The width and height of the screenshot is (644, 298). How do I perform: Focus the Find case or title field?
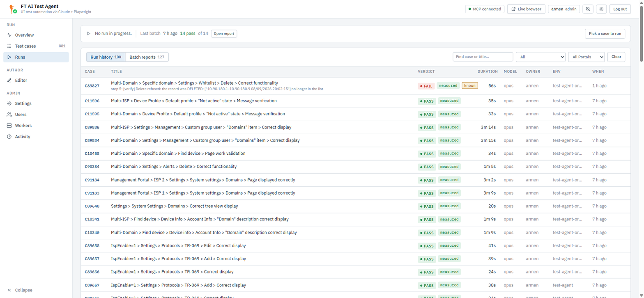click(x=483, y=57)
